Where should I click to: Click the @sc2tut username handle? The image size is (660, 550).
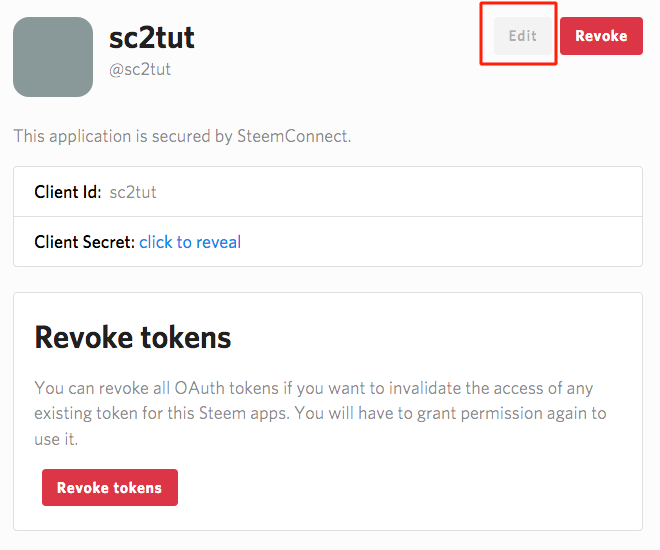pyautogui.click(x=140, y=69)
